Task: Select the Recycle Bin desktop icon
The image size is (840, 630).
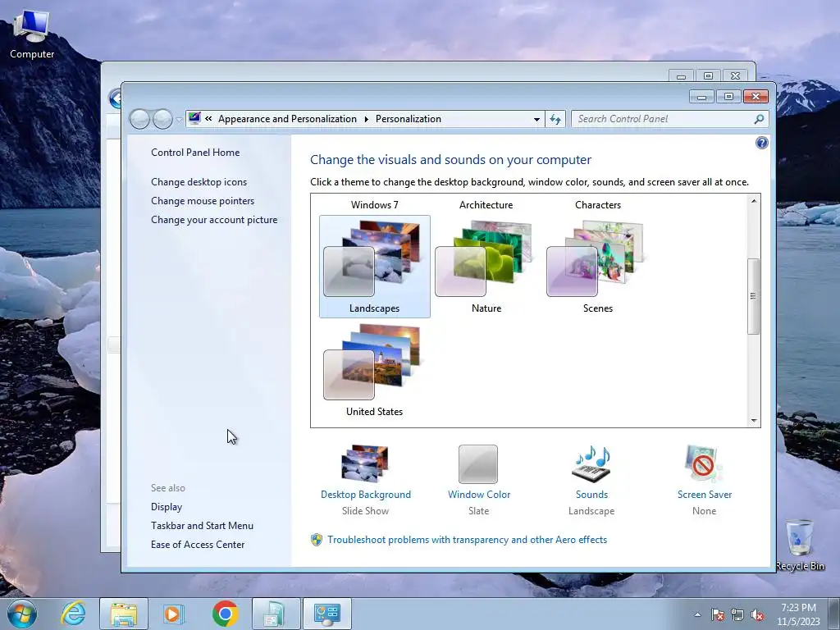Action: pos(800,545)
